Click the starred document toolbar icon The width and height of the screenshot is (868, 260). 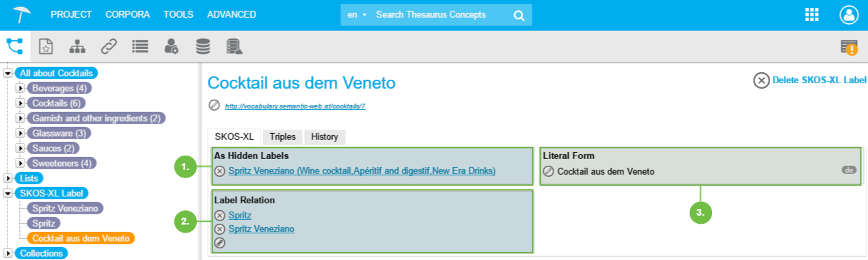[46, 46]
